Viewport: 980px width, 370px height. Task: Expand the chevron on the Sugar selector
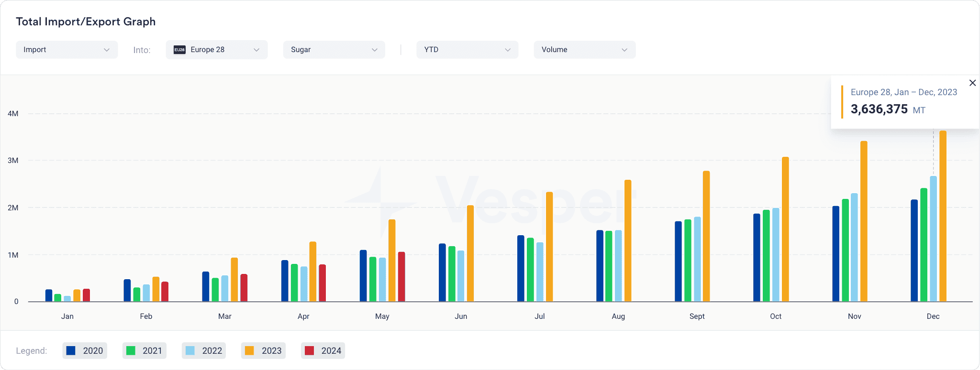[x=375, y=50]
